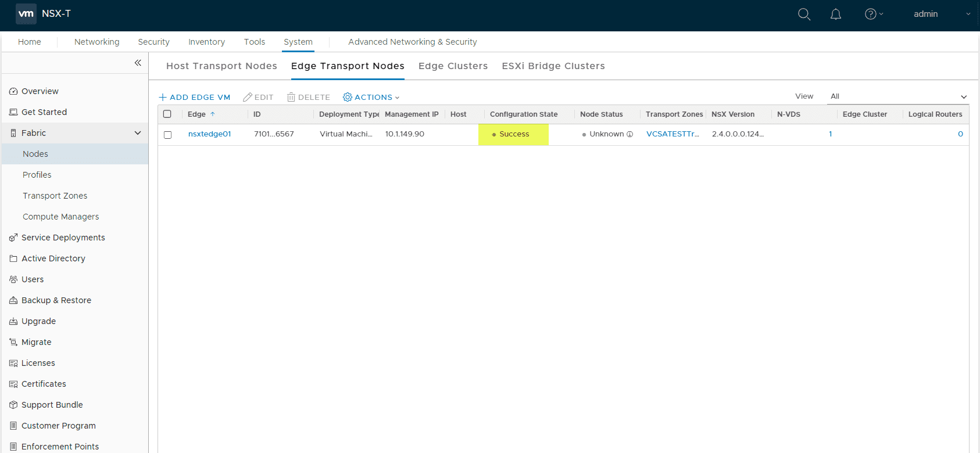Open the Inventory menu
The height and width of the screenshot is (453, 980).
pyautogui.click(x=206, y=42)
